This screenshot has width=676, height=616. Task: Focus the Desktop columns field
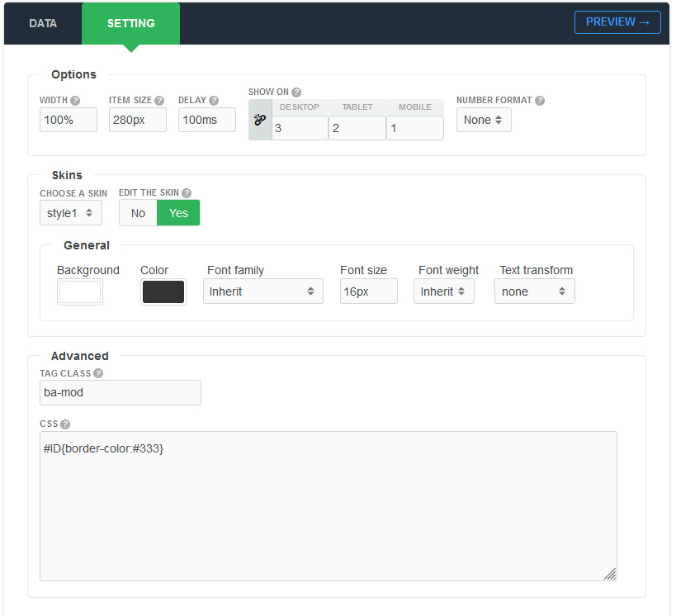tap(300, 128)
